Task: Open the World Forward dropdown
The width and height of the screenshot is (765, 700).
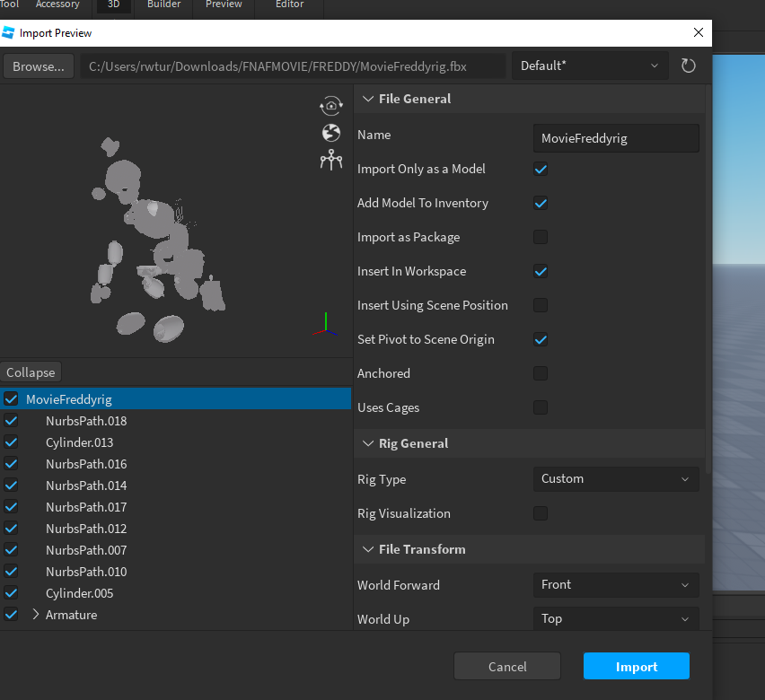Action: click(x=616, y=584)
